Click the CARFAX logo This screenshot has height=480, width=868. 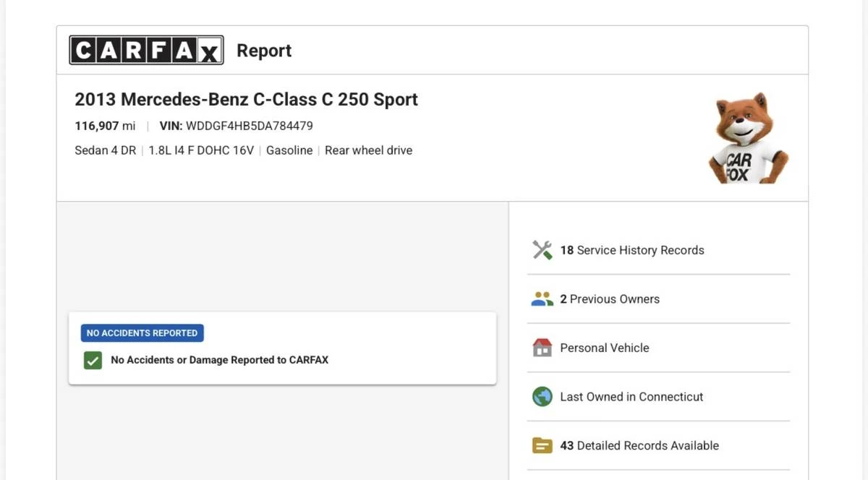tap(146, 51)
